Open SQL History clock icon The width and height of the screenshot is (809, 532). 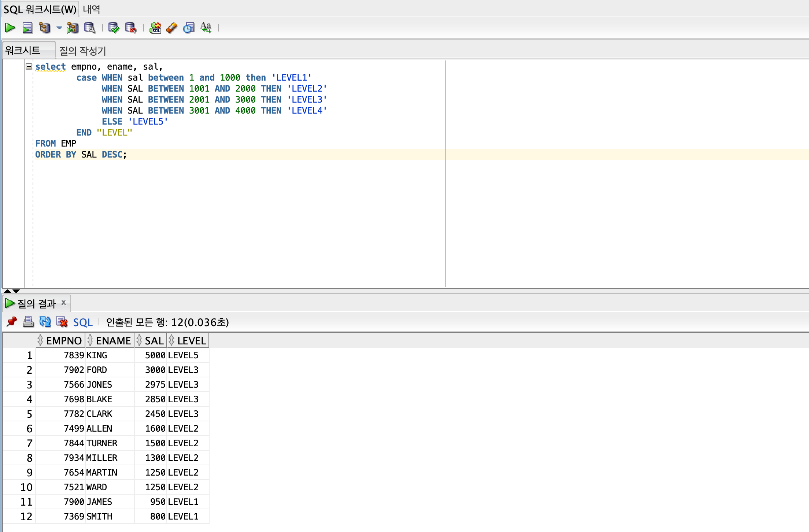(x=189, y=28)
